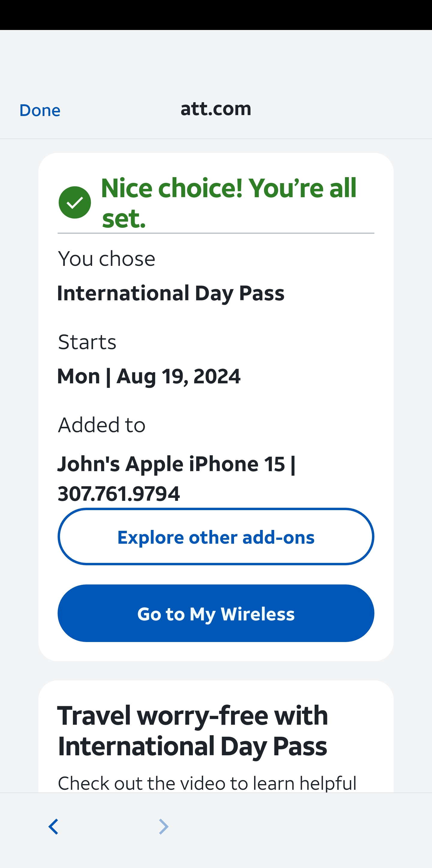Tap the black status bar at top
Image resolution: width=432 pixels, height=868 pixels.
point(216,15)
